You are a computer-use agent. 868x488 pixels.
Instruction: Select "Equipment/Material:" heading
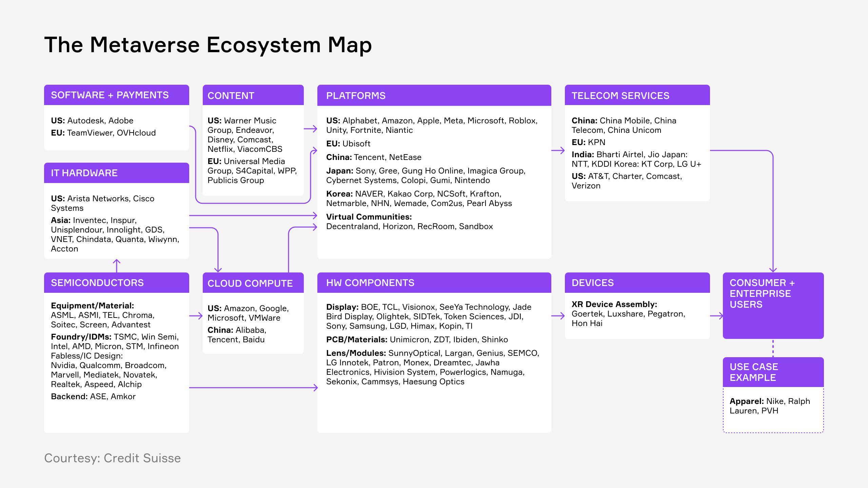93,306
